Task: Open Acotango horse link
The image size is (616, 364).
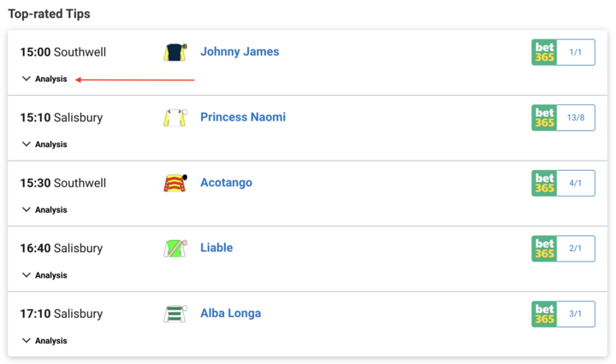Action: click(226, 183)
